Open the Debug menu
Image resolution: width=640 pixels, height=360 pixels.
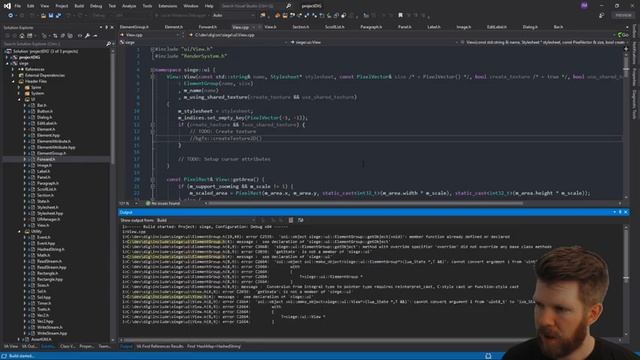[x=96, y=6]
